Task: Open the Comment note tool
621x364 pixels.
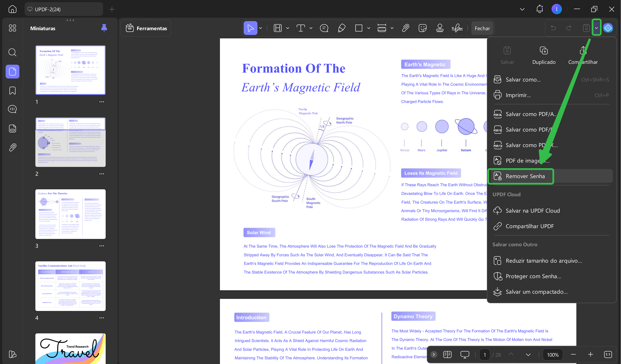Action: point(324,28)
